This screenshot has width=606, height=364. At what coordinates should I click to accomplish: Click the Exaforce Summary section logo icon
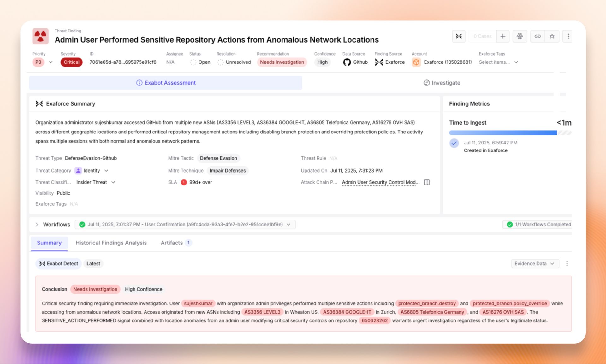pyautogui.click(x=39, y=104)
